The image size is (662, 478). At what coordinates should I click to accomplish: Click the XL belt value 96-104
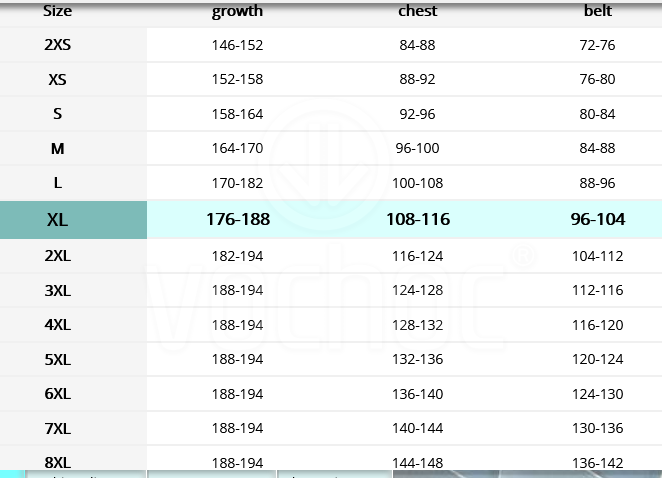598,219
